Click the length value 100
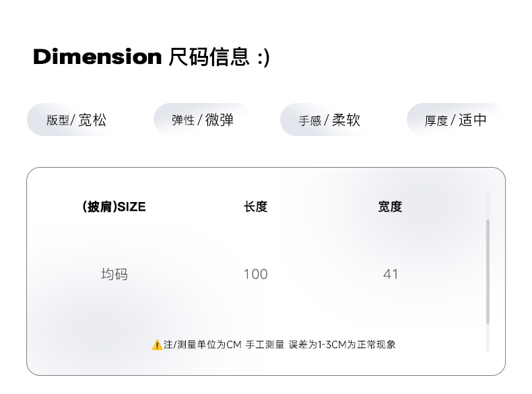 tap(255, 274)
